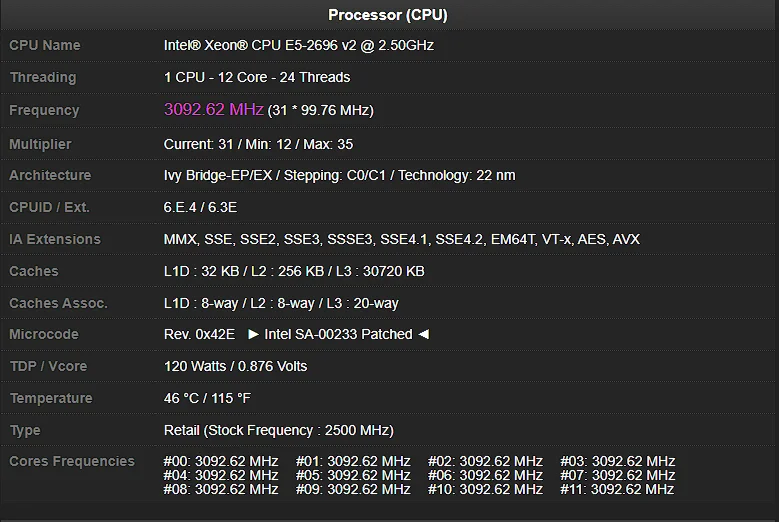Click the 120 Watts / 0.876 Volts value

(x=235, y=367)
